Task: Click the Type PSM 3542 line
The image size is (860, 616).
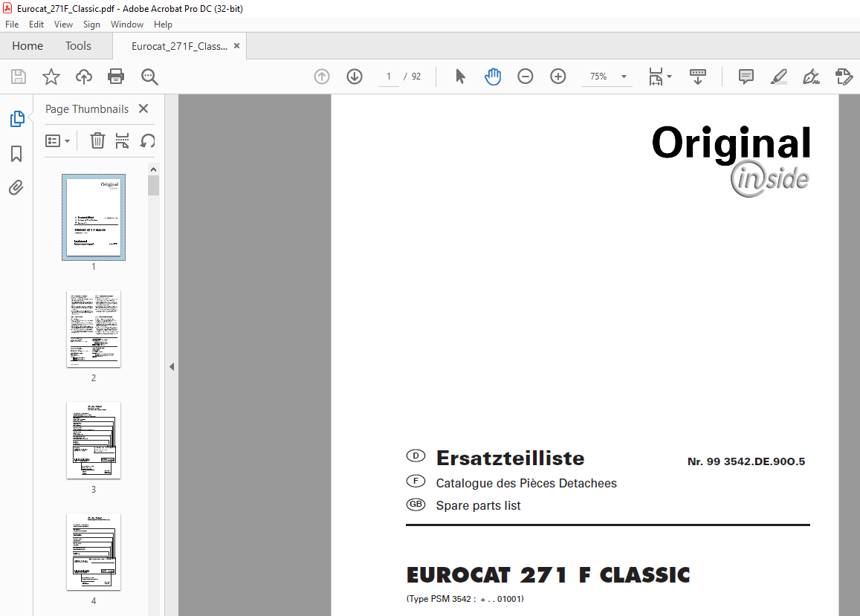Action: 465,599
